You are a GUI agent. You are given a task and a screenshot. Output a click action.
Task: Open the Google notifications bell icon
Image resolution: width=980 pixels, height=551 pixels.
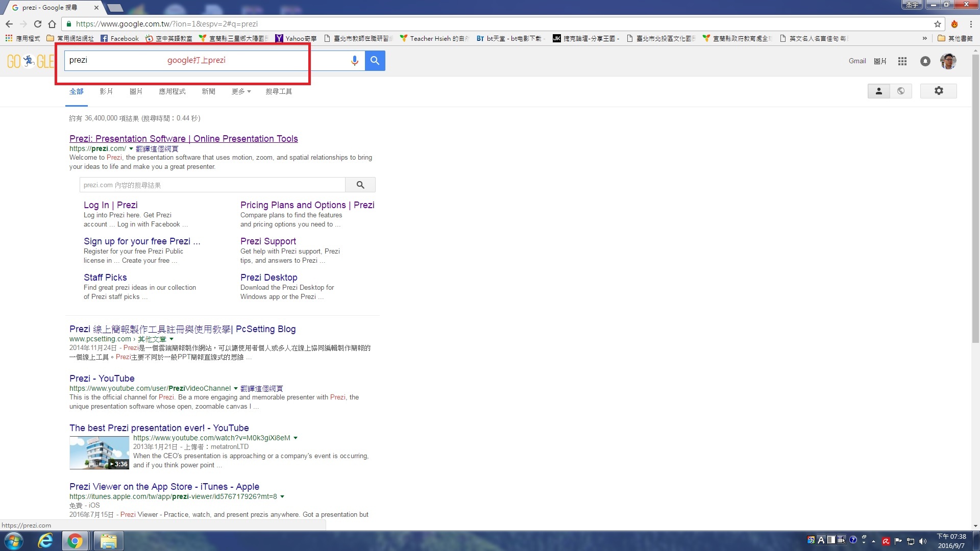tap(925, 61)
